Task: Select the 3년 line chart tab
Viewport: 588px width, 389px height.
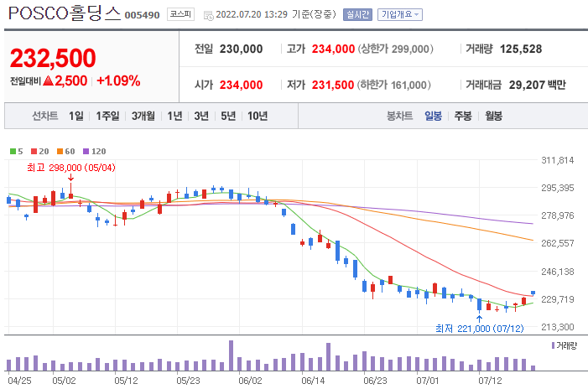Action: pos(201,116)
